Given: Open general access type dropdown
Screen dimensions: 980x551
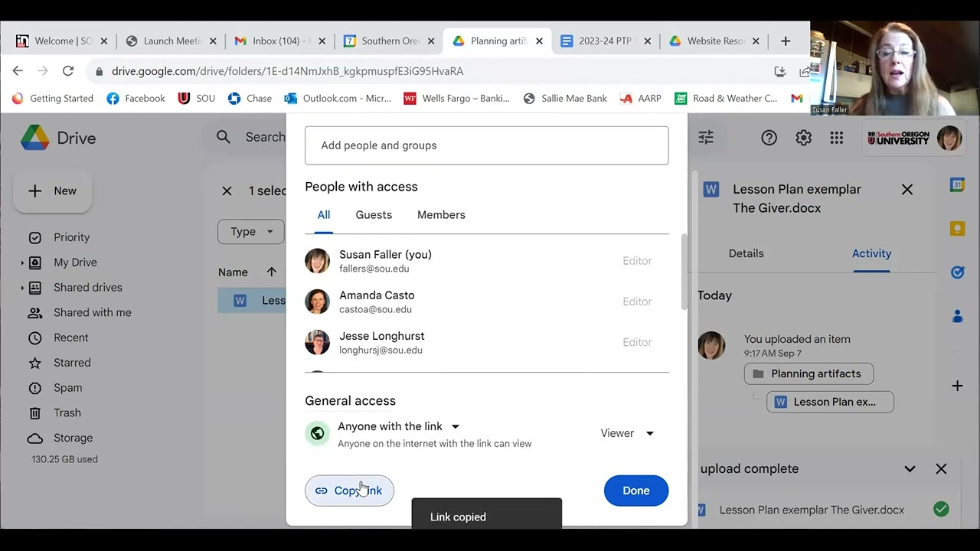Looking at the screenshot, I should (x=399, y=426).
